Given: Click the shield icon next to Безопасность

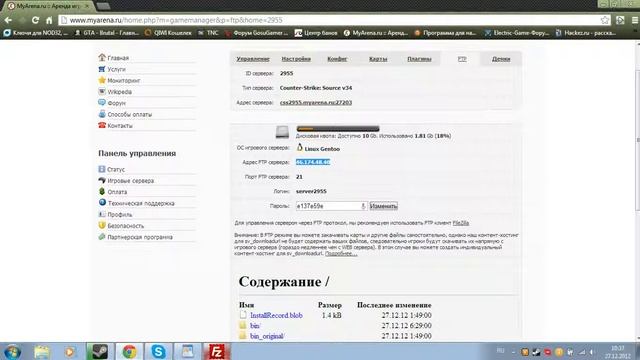Looking at the screenshot, I should click(102, 225).
